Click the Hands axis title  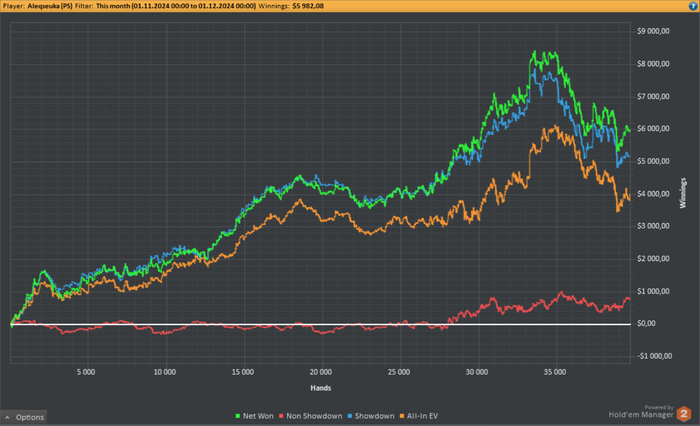tap(321, 388)
